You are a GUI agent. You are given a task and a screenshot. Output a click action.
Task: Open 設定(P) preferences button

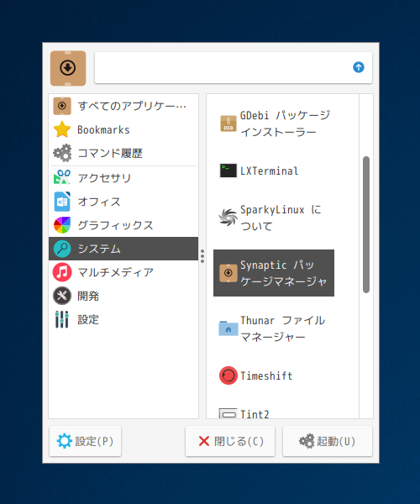pos(85,441)
